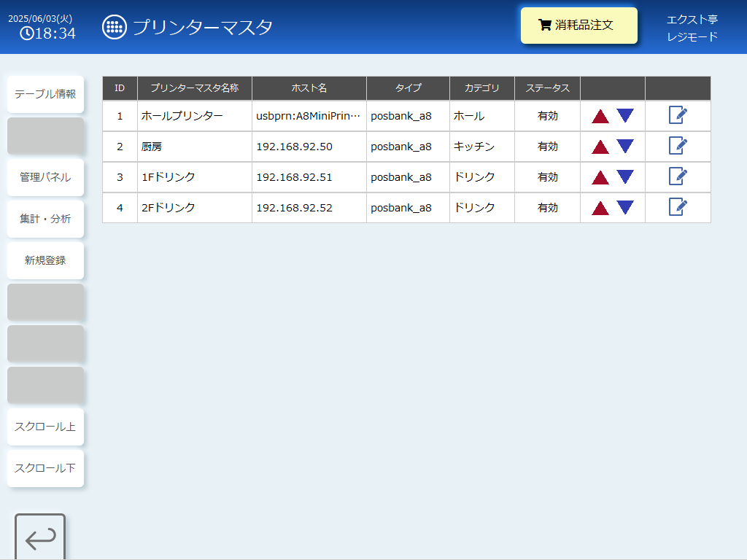
Task: Open 消耗品注文 supplies order button
Action: 578,26
